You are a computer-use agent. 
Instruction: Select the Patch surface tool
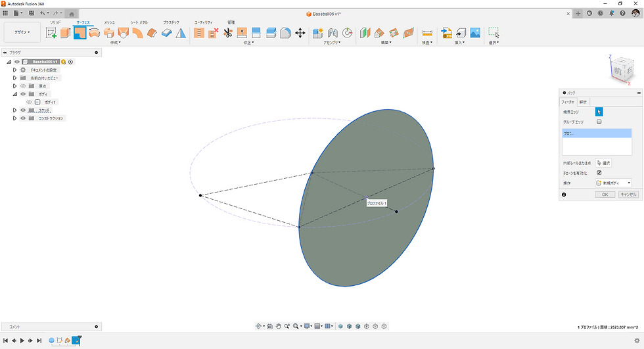point(80,33)
